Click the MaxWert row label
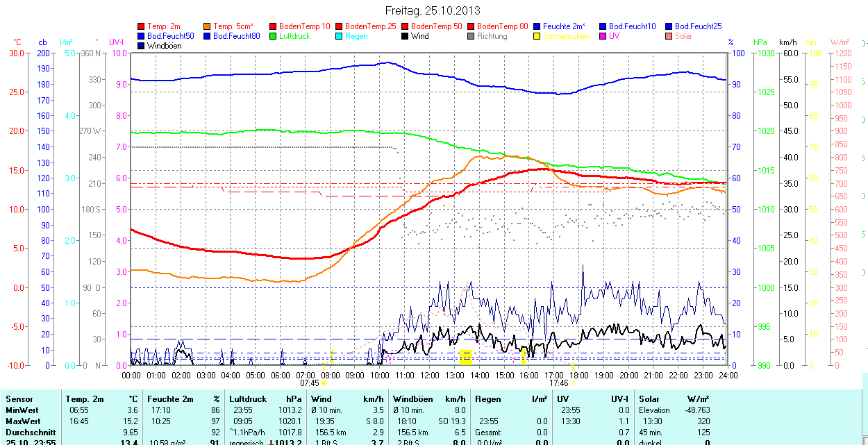 coord(23,421)
